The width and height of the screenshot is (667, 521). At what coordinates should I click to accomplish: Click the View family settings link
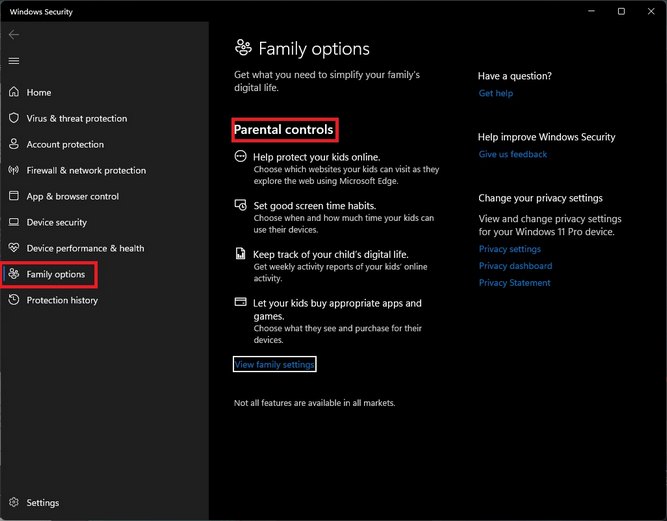274,364
